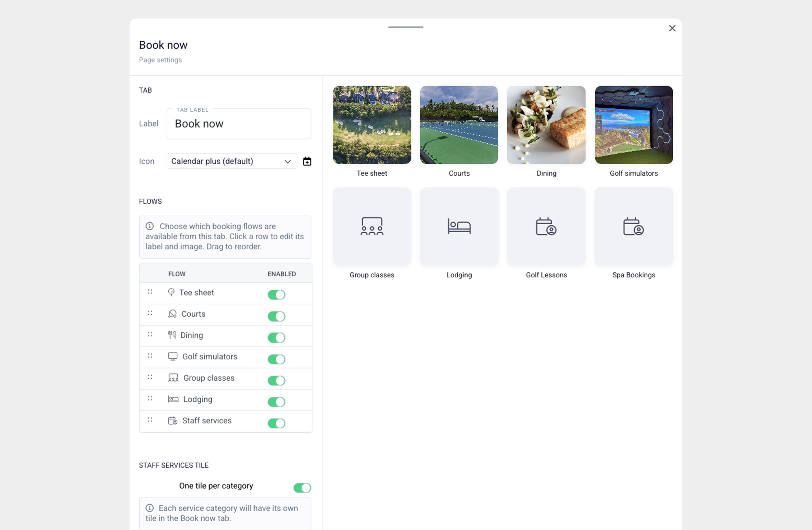Screen dimensions: 812x530
Task: Click the drag handle for Tee sheet row
Action: pos(150,292)
